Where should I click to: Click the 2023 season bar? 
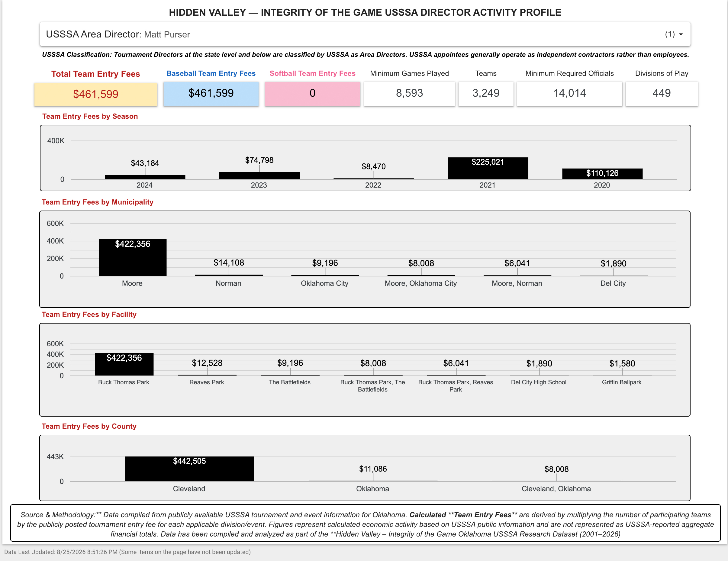[x=259, y=176]
